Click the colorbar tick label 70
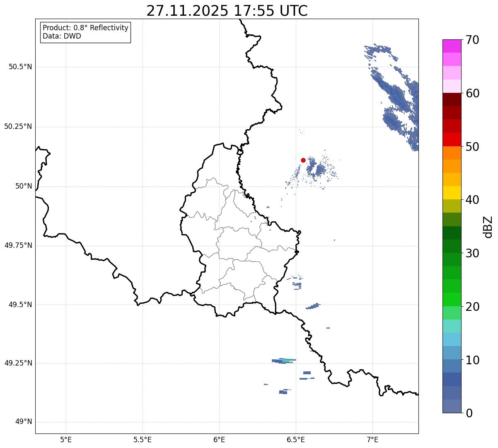 [x=472, y=40]
